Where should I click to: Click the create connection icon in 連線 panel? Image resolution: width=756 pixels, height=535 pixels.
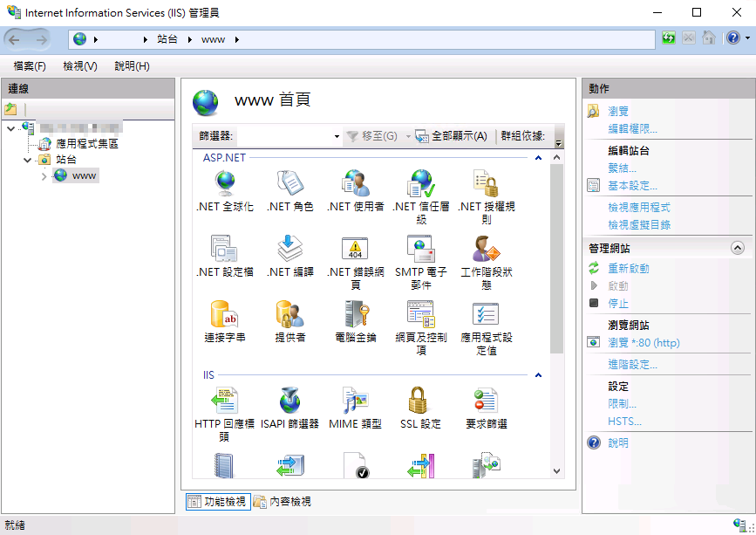(10, 109)
